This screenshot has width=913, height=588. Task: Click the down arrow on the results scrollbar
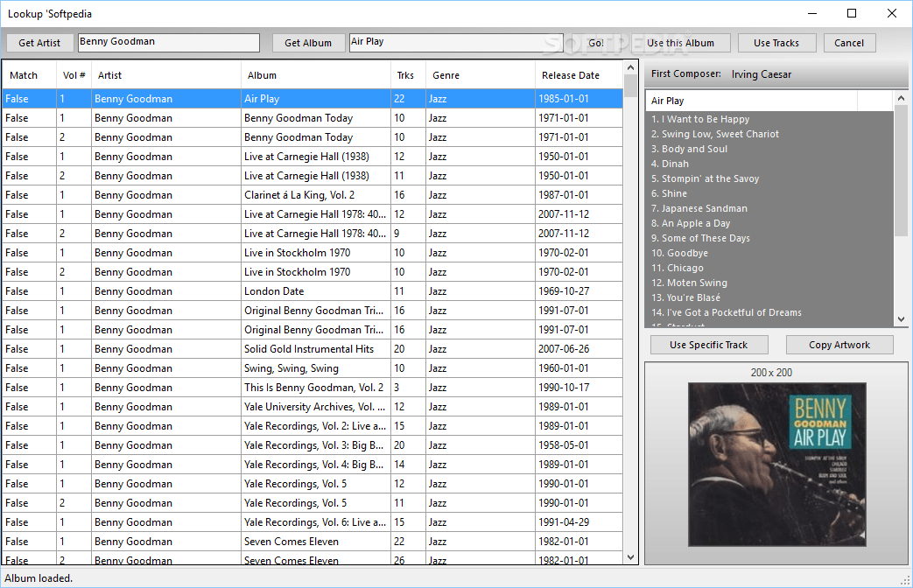click(x=630, y=556)
